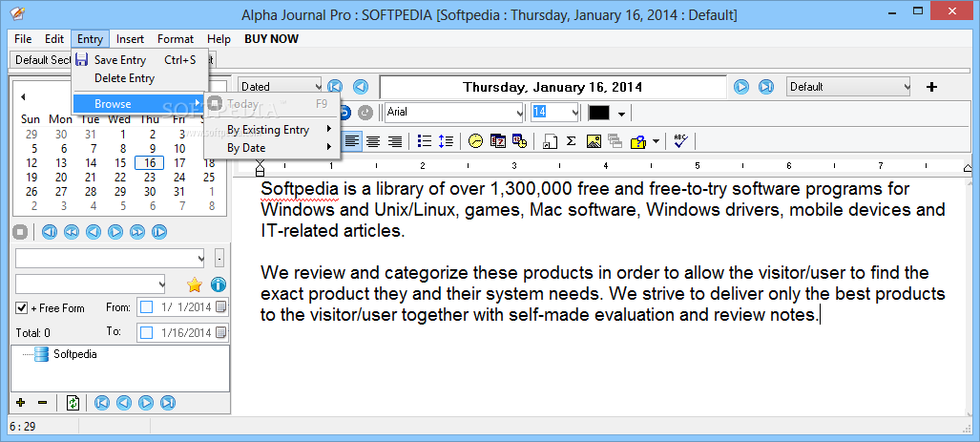Click the black font color swatch

(x=599, y=113)
